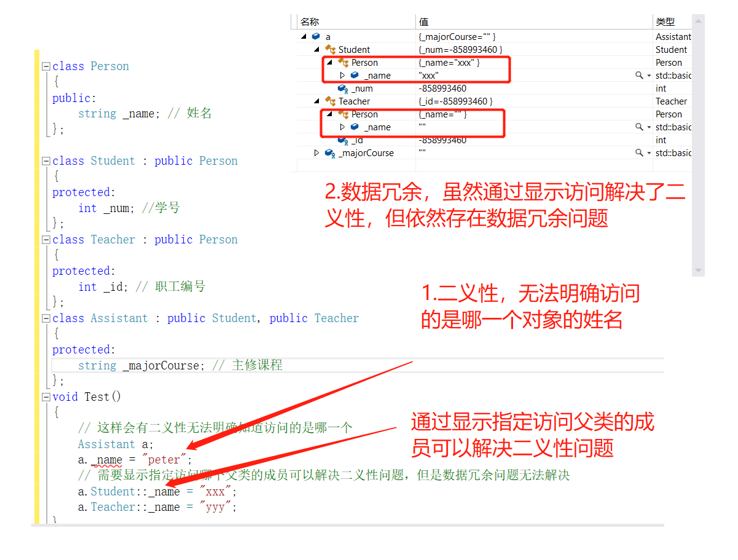Click "public Teacher" in Assistant class declaration
This screenshot has height=560, width=738.
pos(314,318)
